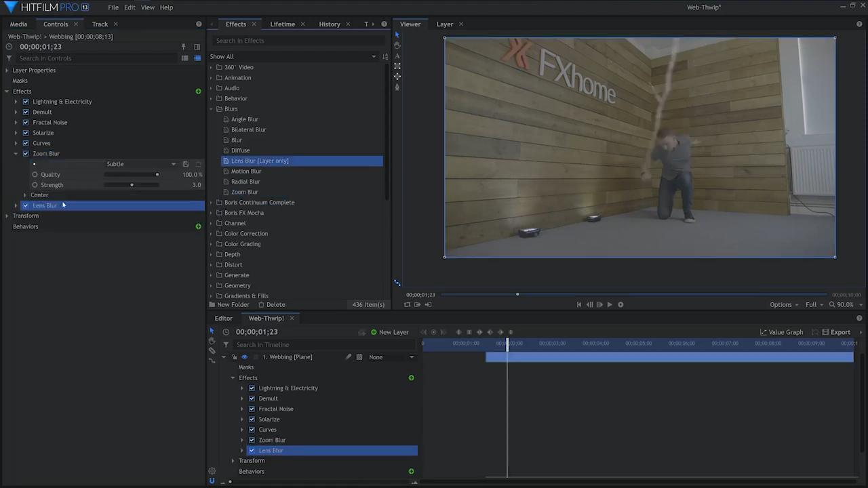The image size is (868, 488).
Task: Open timeline settings gear
Action: pos(212,471)
